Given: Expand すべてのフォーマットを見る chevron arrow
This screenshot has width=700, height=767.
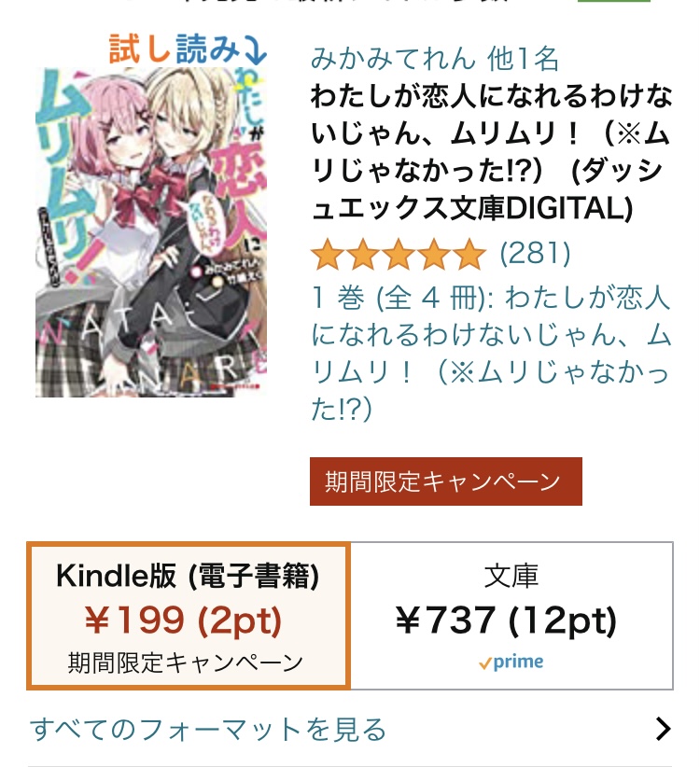Looking at the screenshot, I should tap(663, 729).
